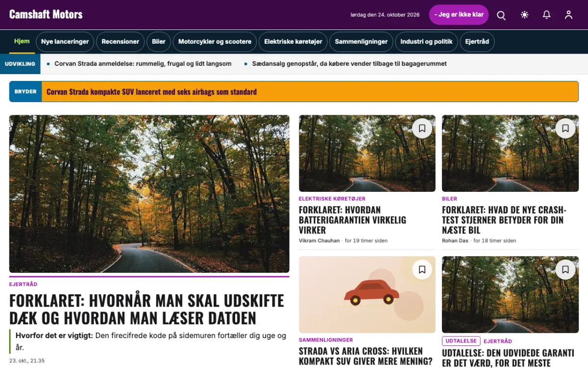Bookmark the Strada vs Aria Cross article
Viewport: 588px width, 368px height.
422,270
